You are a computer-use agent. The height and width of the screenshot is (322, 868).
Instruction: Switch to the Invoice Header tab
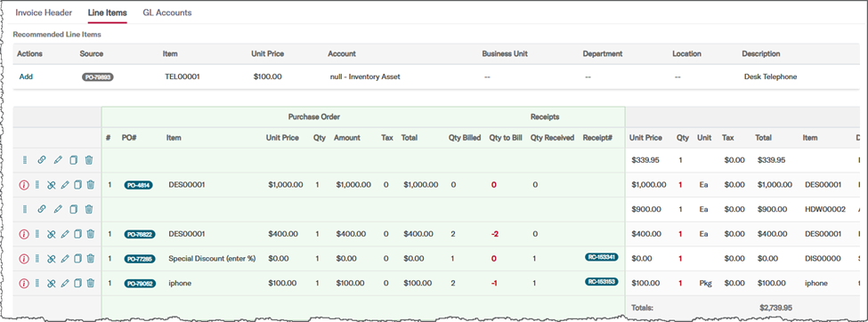[x=44, y=12]
